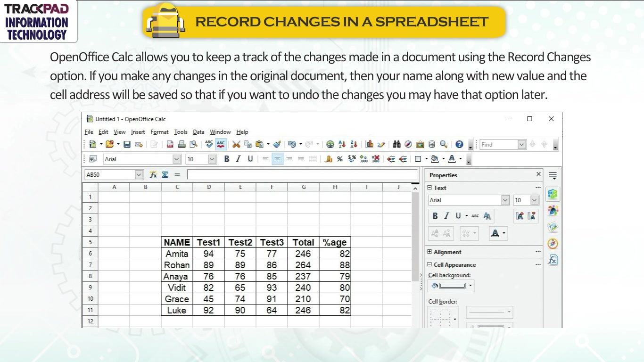Open Text section more options button

[538, 188]
